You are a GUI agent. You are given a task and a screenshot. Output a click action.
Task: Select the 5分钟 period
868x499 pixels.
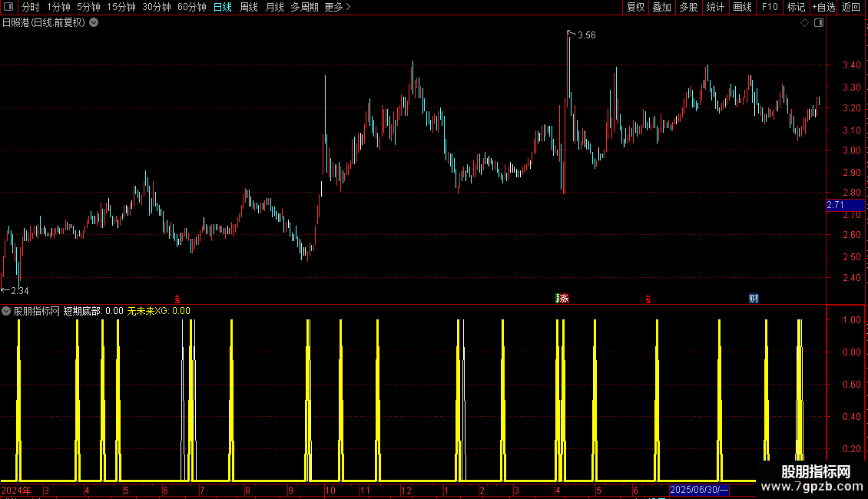tap(88, 7)
